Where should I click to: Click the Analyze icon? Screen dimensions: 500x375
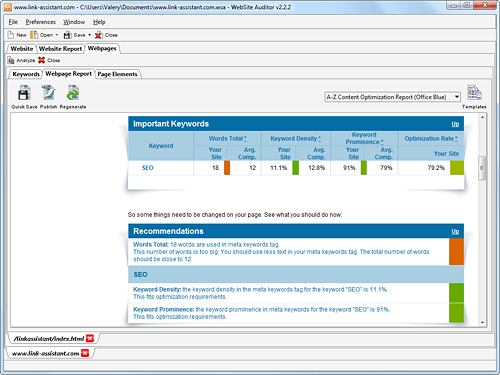tap(11, 60)
